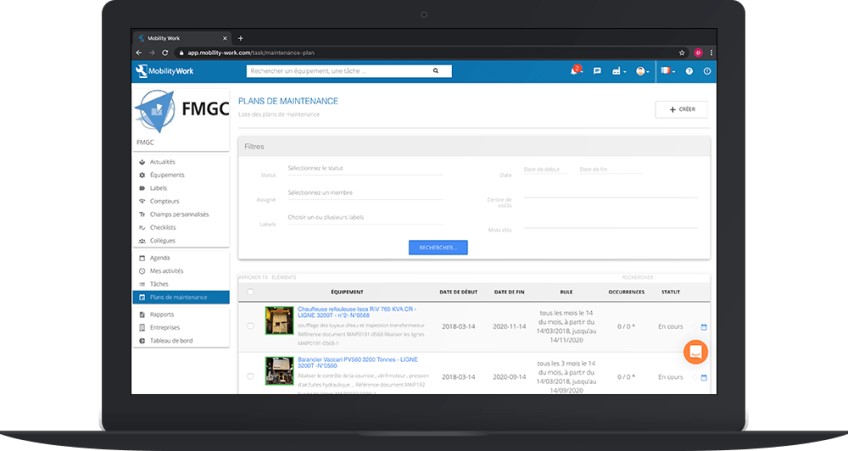Expand the factory network dropdown in header
This screenshot has height=451, width=848.
point(619,71)
